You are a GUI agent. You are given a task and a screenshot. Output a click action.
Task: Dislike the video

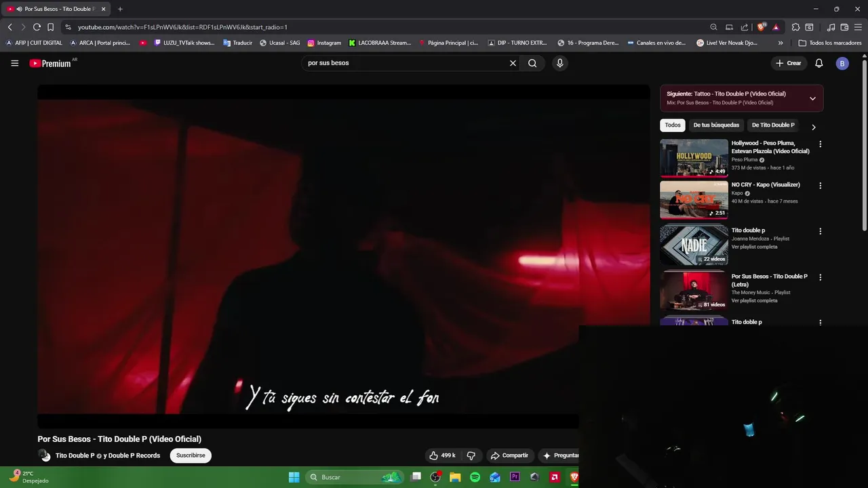(x=471, y=455)
